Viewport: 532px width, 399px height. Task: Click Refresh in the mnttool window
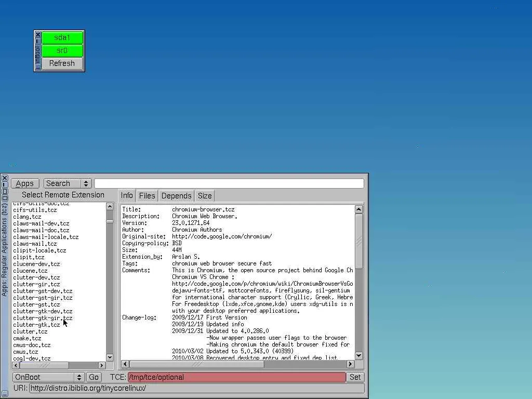click(62, 63)
